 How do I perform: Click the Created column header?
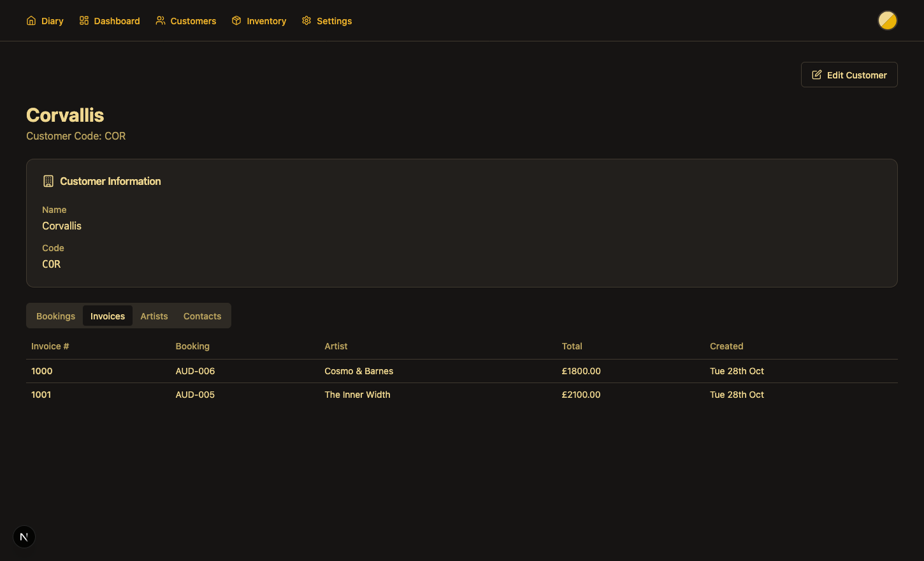(726, 346)
